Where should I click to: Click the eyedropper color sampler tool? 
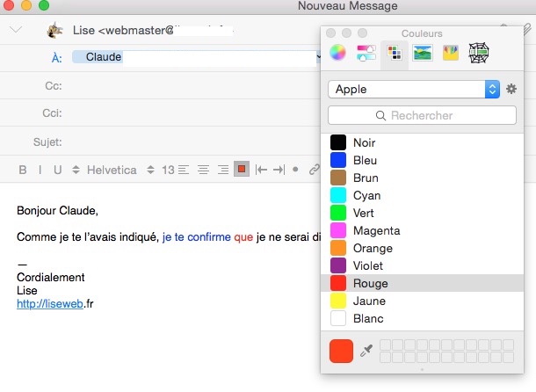click(366, 351)
